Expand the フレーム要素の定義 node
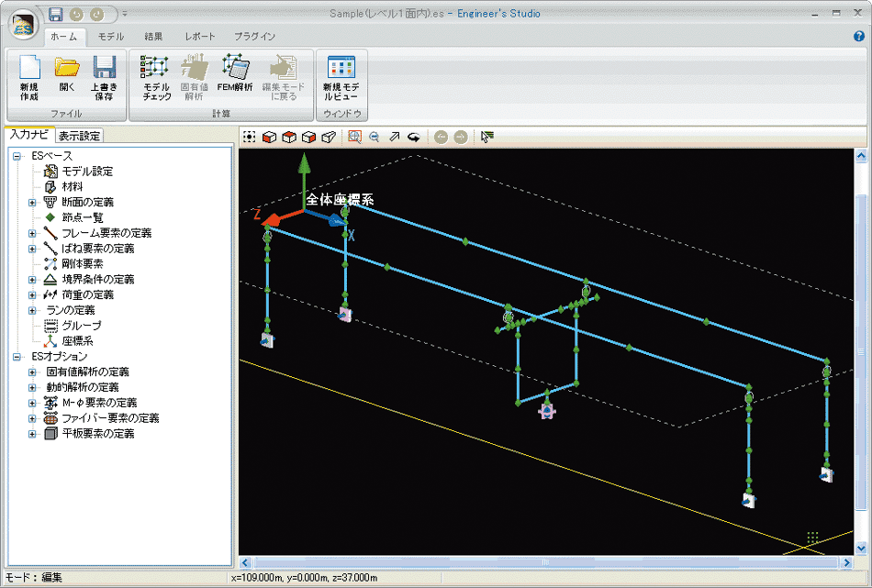872x588 pixels. (x=32, y=233)
